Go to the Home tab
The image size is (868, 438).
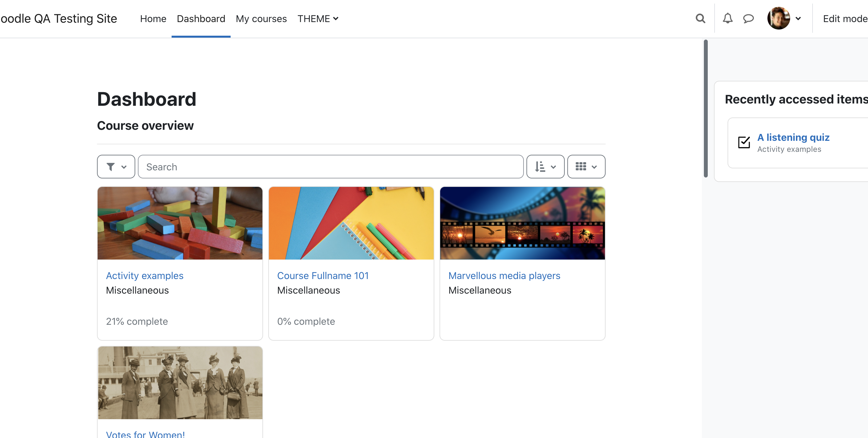(x=153, y=19)
